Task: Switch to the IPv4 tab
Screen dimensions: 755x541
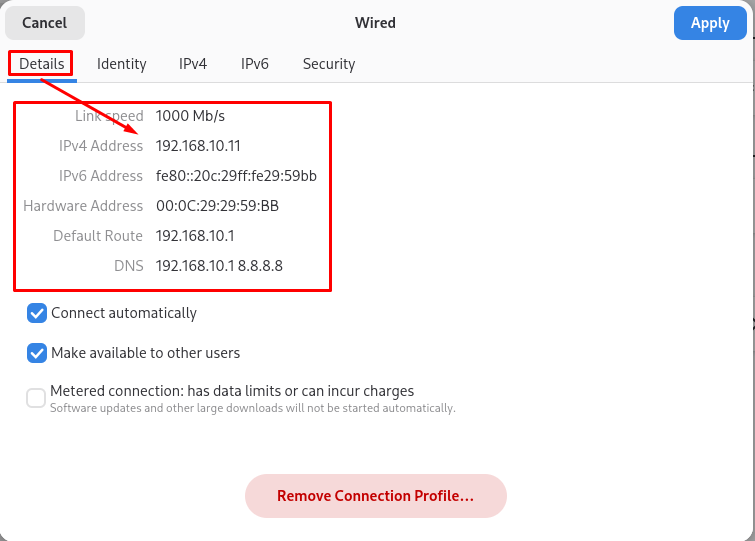Action: pyautogui.click(x=193, y=64)
